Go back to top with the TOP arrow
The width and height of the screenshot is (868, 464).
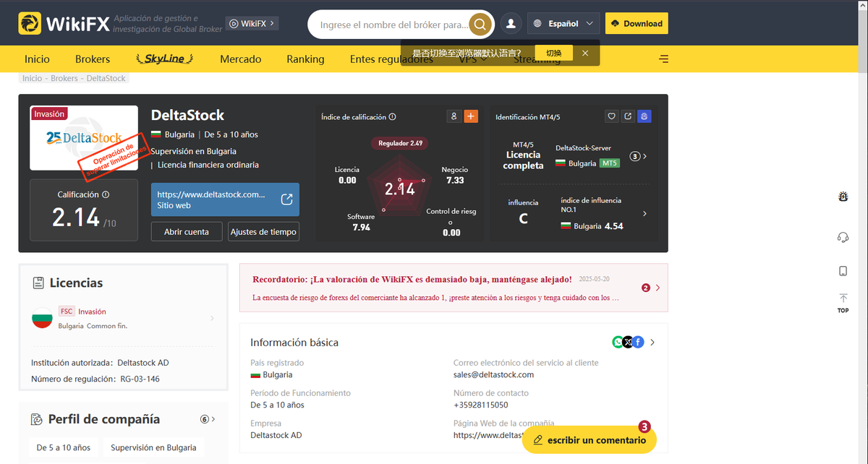click(x=843, y=303)
